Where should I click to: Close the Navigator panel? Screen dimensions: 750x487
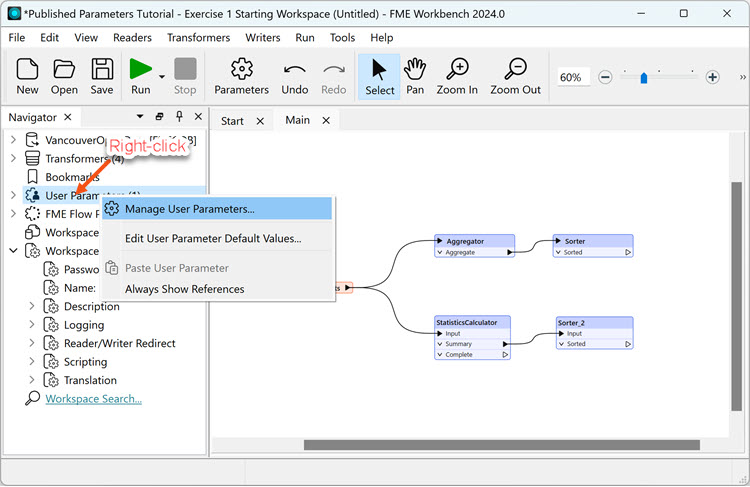tap(199, 116)
